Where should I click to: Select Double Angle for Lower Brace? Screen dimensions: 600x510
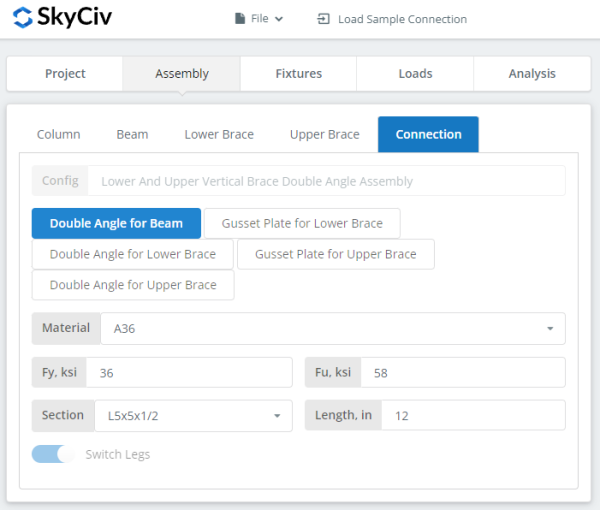click(x=132, y=254)
